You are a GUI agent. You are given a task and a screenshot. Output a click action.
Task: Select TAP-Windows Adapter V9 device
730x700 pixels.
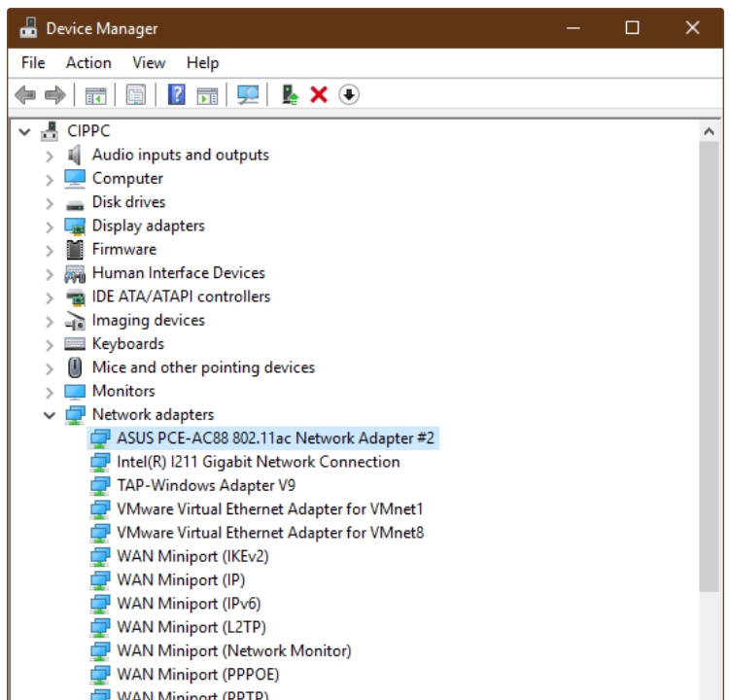point(206,485)
